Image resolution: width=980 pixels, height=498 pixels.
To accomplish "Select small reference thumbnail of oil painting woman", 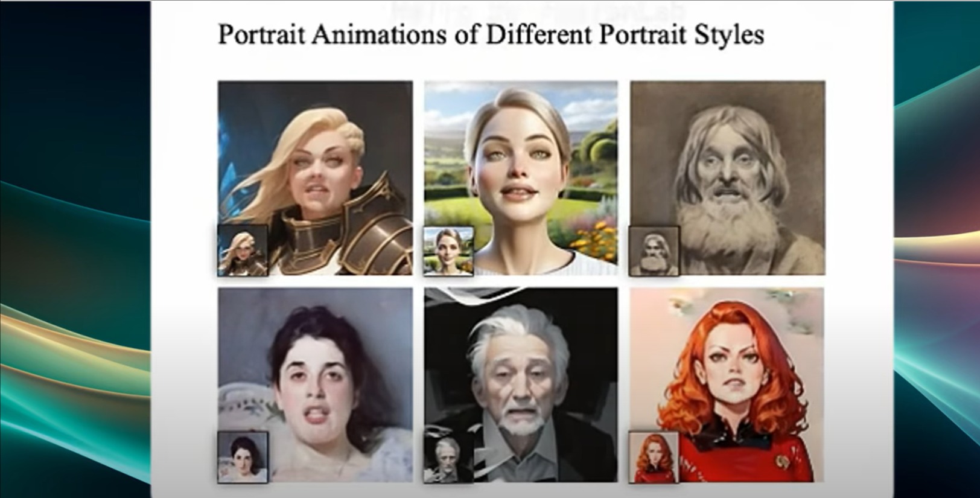I will [243, 458].
